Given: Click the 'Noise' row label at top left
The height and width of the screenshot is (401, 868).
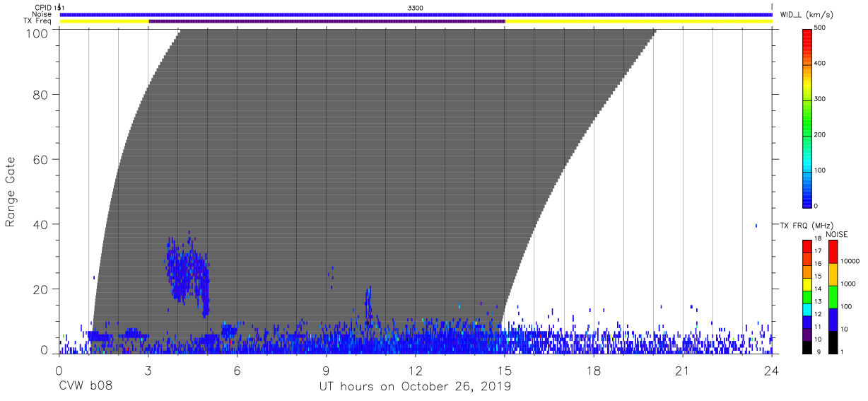Looking at the screenshot, I should click(42, 14).
